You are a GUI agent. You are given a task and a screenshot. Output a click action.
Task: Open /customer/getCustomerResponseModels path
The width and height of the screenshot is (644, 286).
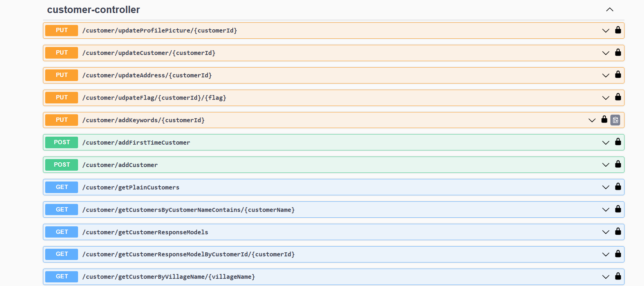(145, 232)
